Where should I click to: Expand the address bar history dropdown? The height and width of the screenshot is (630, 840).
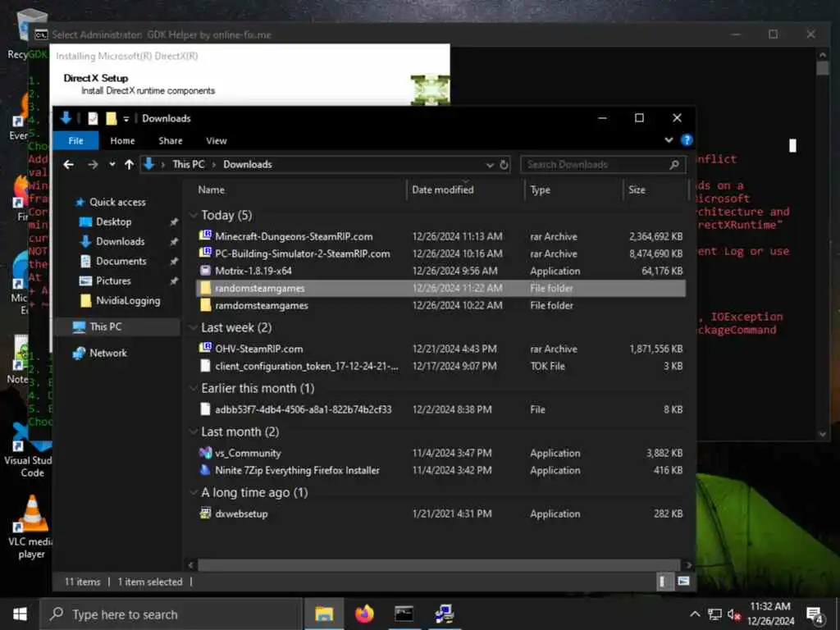click(490, 165)
